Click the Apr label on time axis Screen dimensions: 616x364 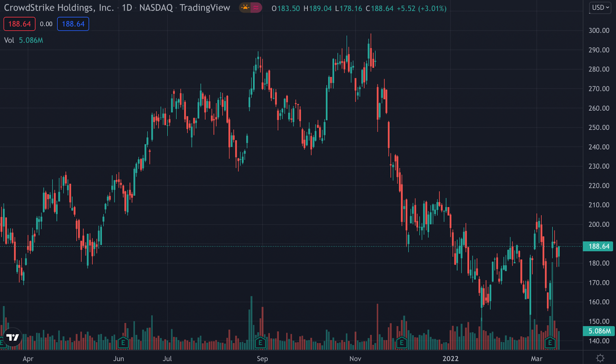click(x=28, y=359)
